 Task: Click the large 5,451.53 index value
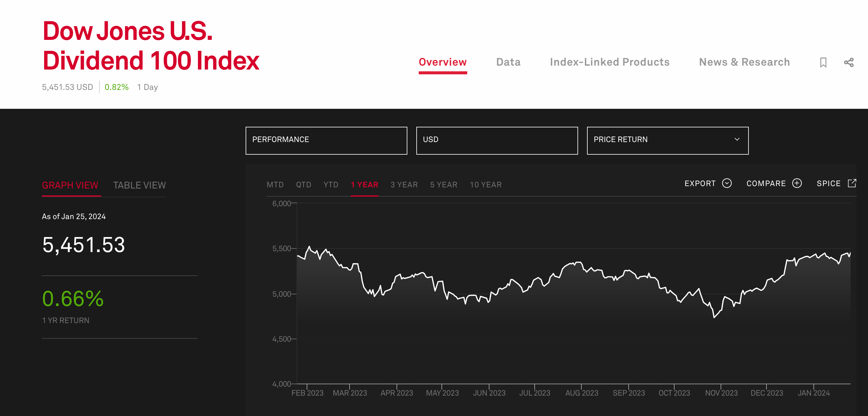[x=84, y=245]
